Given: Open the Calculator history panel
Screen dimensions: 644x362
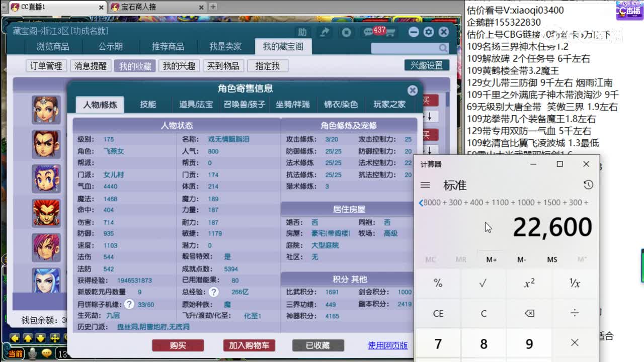Looking at the screenshot, I should tap(588, 185).
